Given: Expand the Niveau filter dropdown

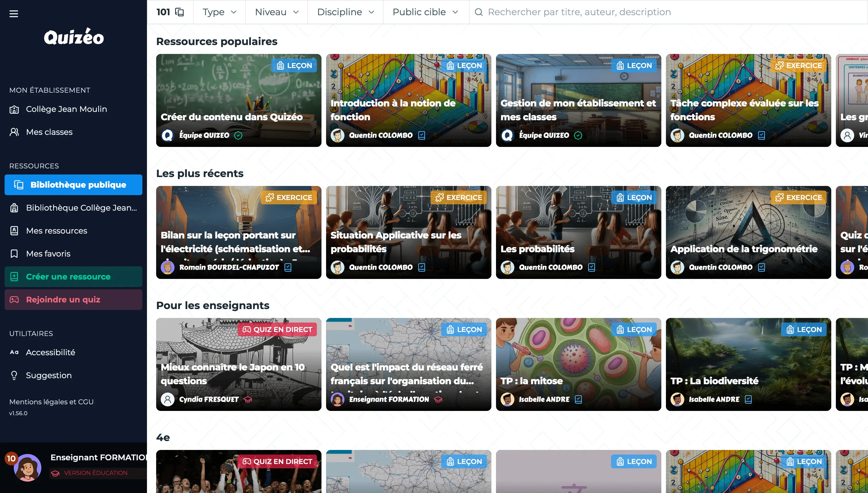Looking at the screenshot, I should tap(276, 12).
